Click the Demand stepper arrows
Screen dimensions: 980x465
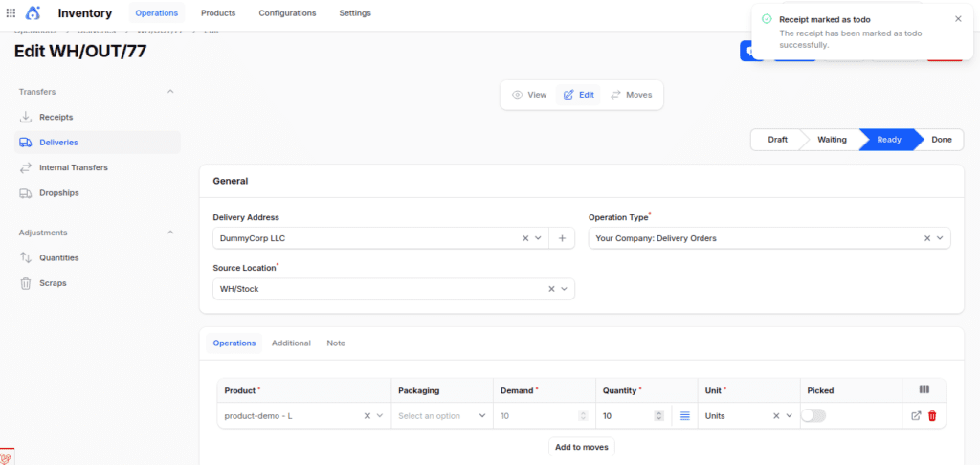(583, 415)
